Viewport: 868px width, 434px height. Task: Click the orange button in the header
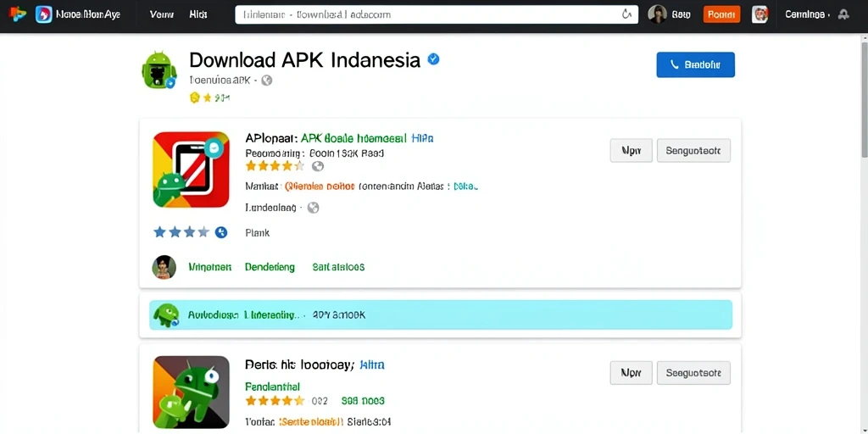coord(721,15)
